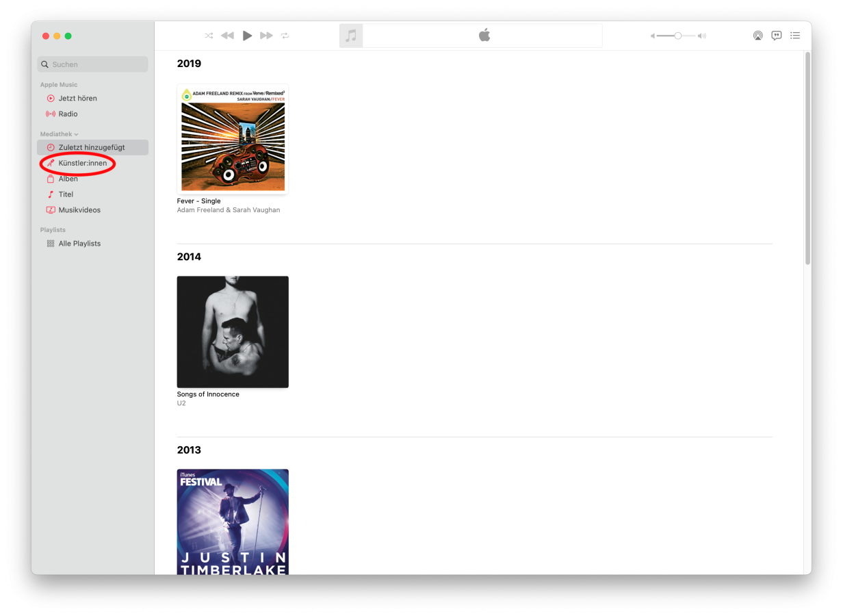
Task: Adjust the volume slider knob
Action: (677, 36)
